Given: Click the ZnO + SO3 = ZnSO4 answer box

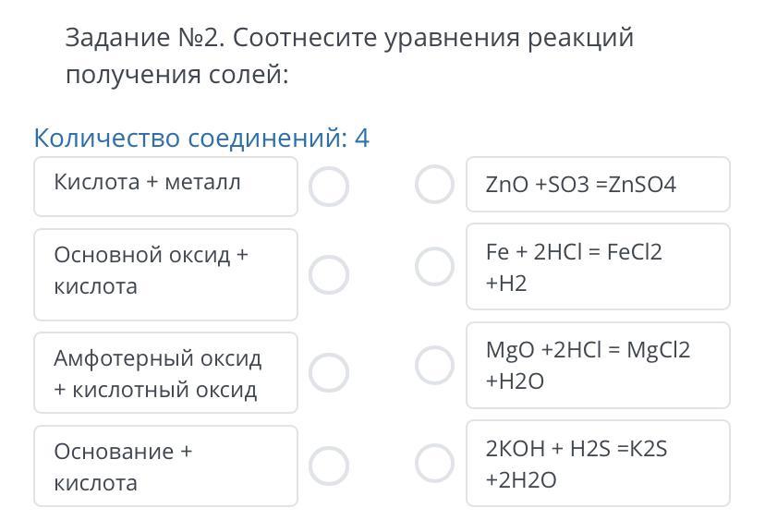Looking at the screenshot, I should coord(598,185).
